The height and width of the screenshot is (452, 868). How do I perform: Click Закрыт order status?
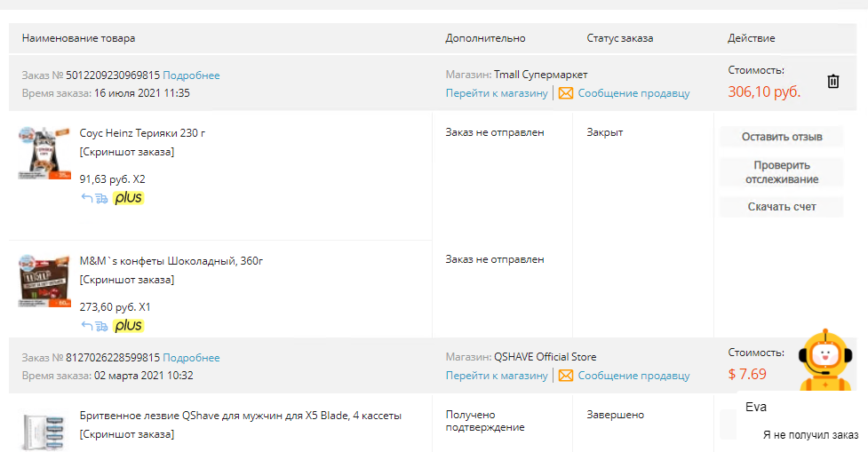point(604,132)
